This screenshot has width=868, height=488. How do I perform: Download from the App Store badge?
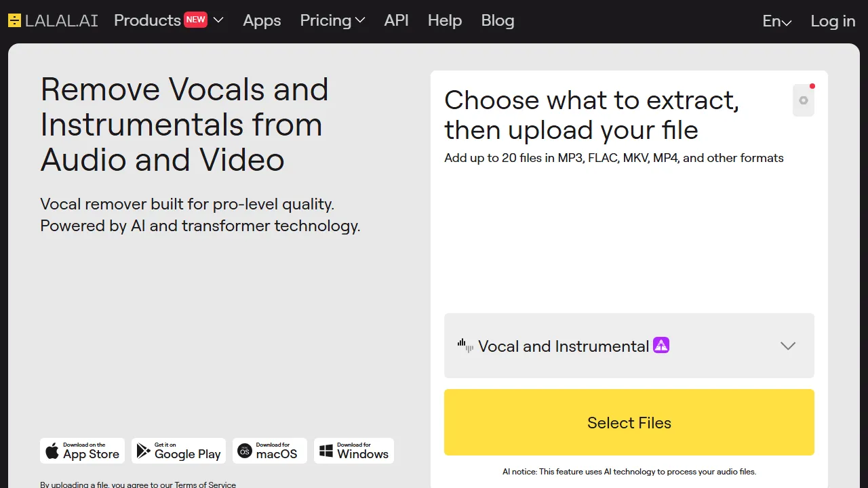[83, 451]
